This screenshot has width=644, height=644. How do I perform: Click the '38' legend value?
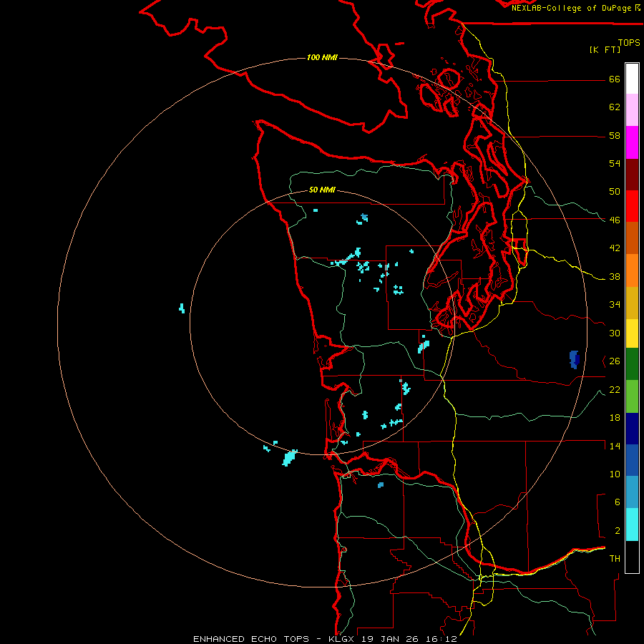(x=615, y=277)
